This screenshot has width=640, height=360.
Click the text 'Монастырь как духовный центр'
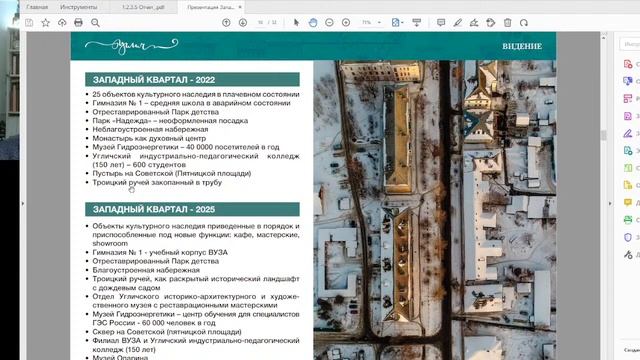149,138
